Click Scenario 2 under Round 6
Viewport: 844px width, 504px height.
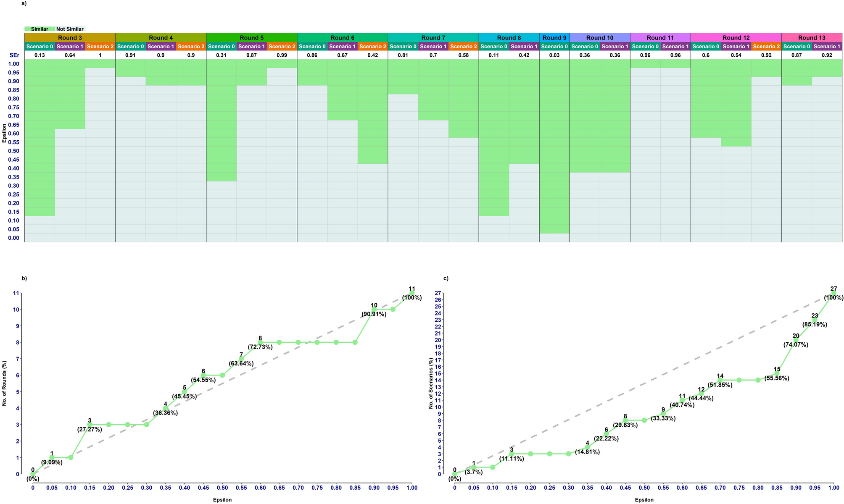pos(372,47)
